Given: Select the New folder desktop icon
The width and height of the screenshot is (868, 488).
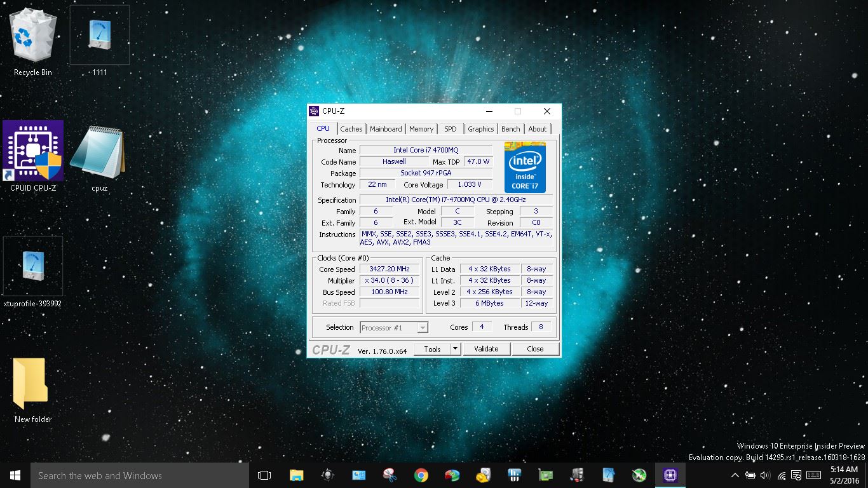Looking at the screenshot, I should click(33, 390).
